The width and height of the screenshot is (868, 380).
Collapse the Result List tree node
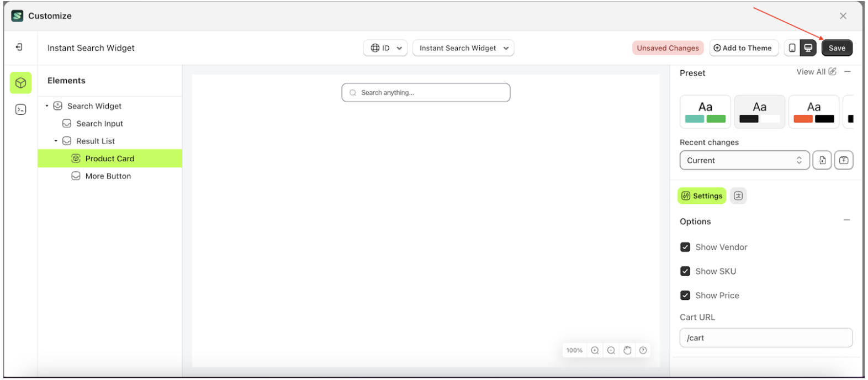(x=56, y=141)
